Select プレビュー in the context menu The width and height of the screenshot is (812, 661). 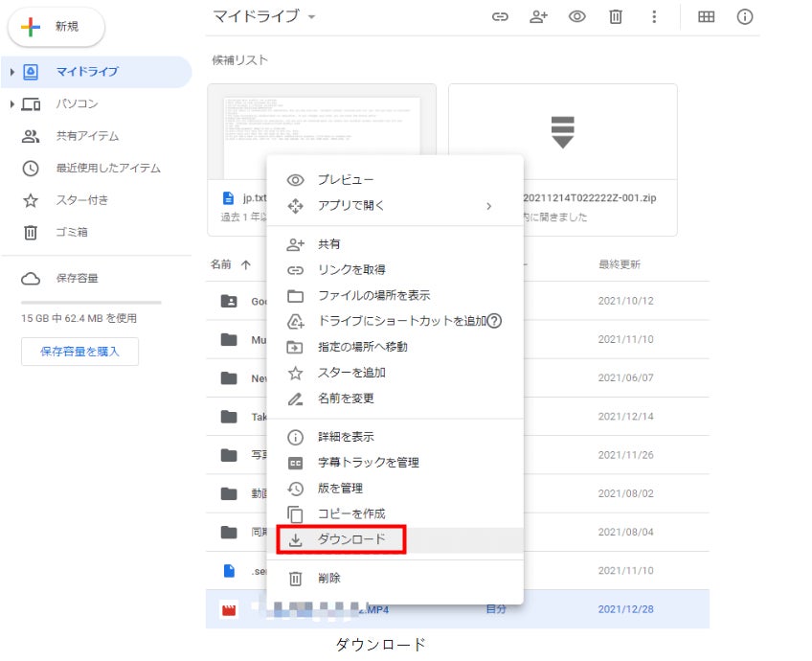pyautogui.click(x=395, y=180)
